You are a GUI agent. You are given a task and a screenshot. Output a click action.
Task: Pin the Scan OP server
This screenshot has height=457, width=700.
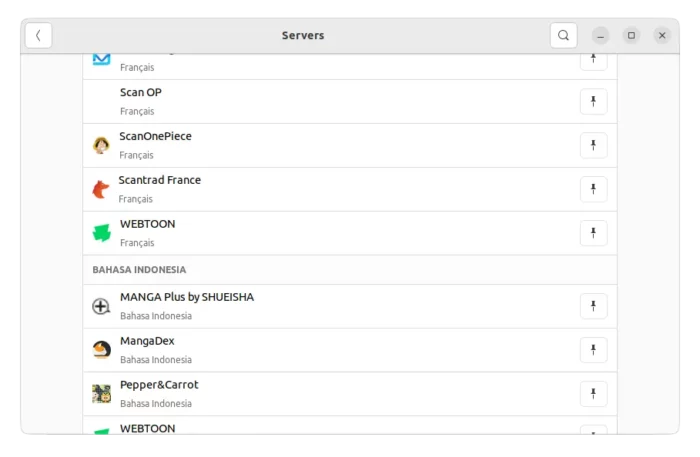[x=593, y=101]
